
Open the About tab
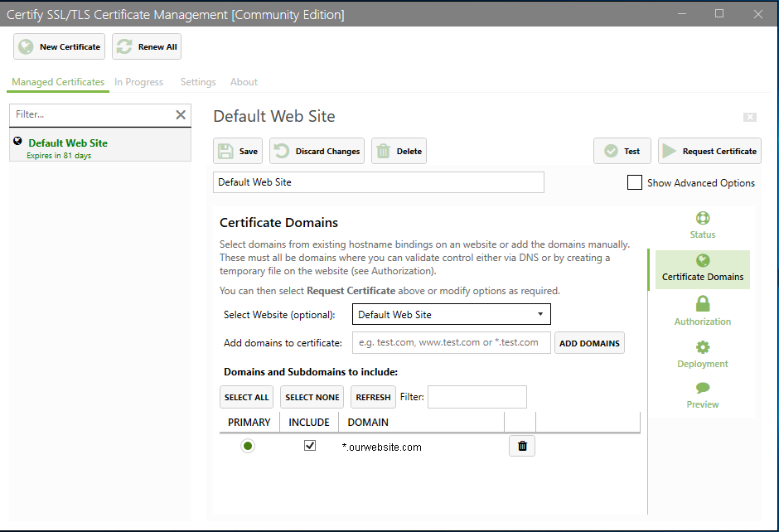coord(244,82)
